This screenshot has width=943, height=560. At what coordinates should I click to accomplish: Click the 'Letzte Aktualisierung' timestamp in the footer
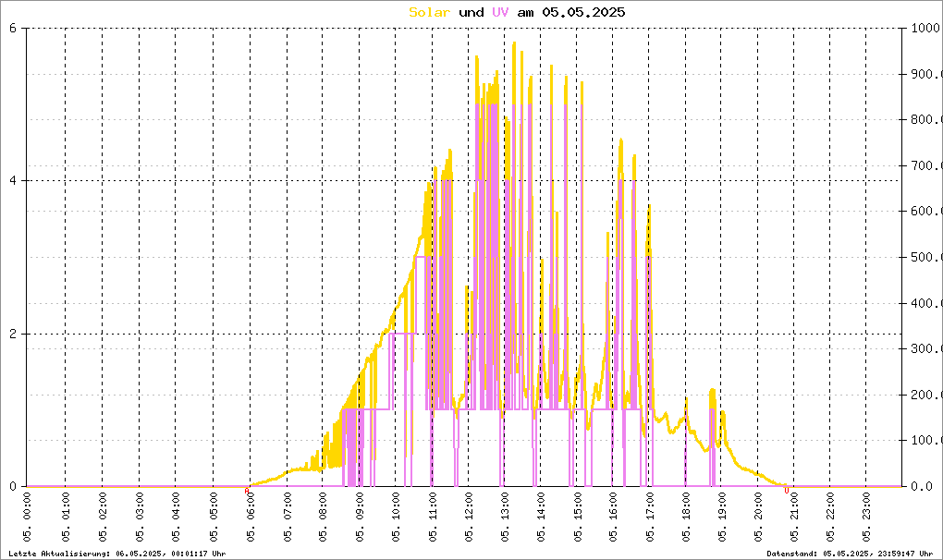(x=117, y=554)
